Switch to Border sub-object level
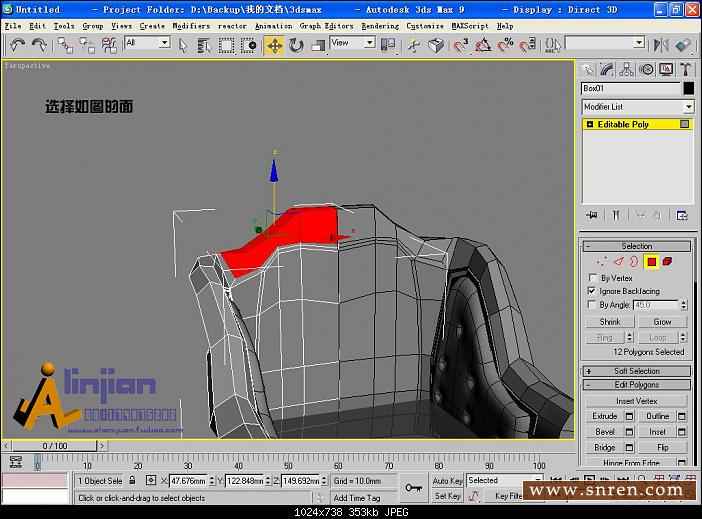This screenshot has width=702, height=519. (x=634, y=262)
